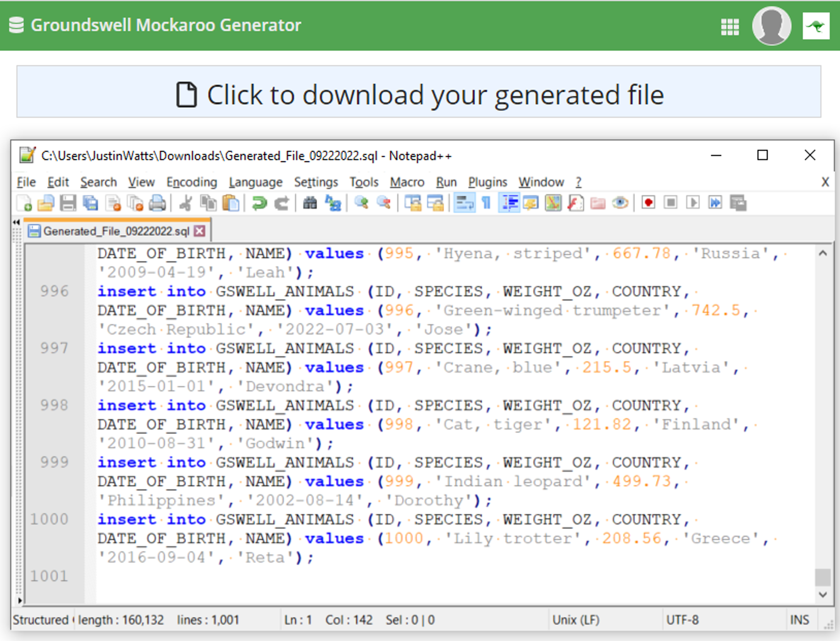Screen dimensions: 840x641
Task: Click the Save All icon
Action: (x=91, y=203)
